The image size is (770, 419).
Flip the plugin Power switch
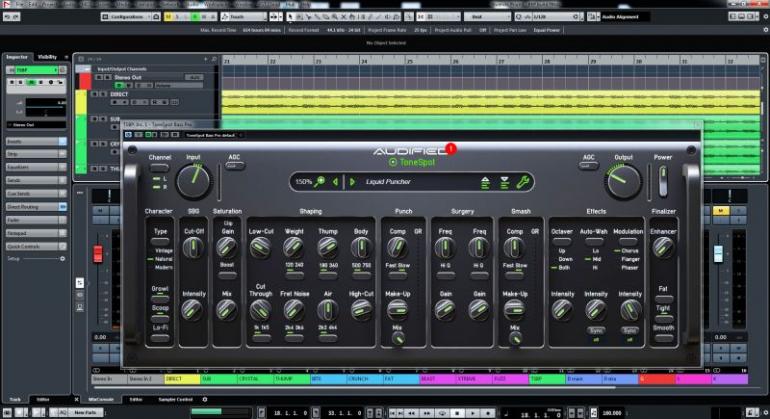(x=662, y=181)
